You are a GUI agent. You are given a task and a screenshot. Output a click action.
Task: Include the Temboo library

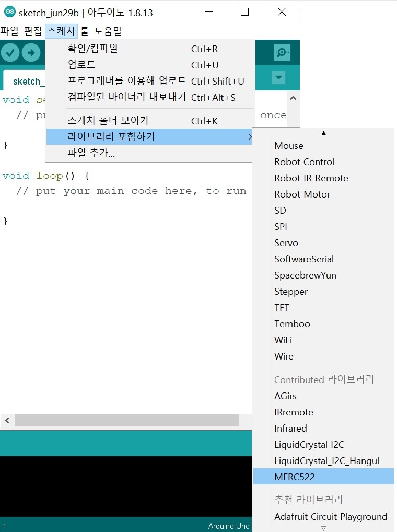coord(323,324)
